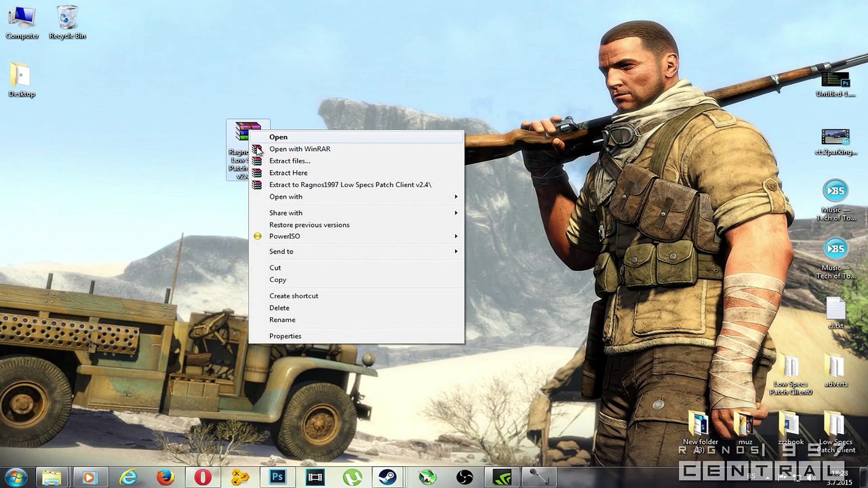The width and height of the screenshot is (868, 488).
Task: Open Windows Explorer from the taskbar
Action: click(52, 477)
